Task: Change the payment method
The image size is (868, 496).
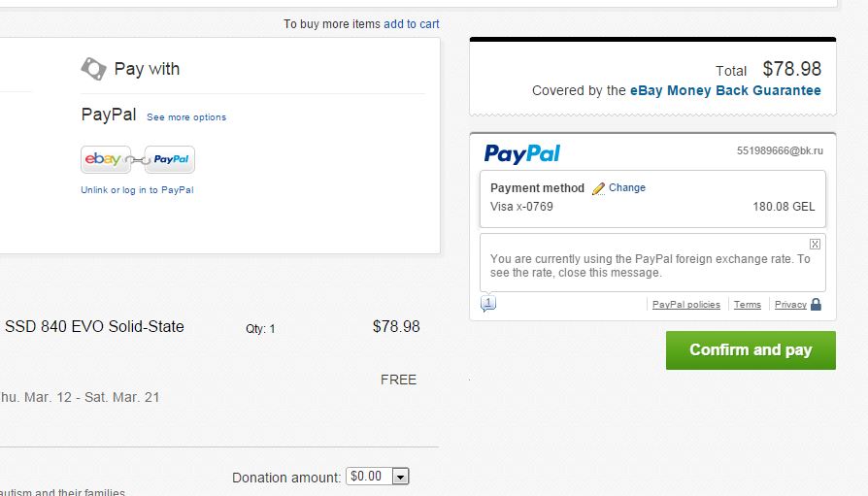Action: [x=627, y=188]
